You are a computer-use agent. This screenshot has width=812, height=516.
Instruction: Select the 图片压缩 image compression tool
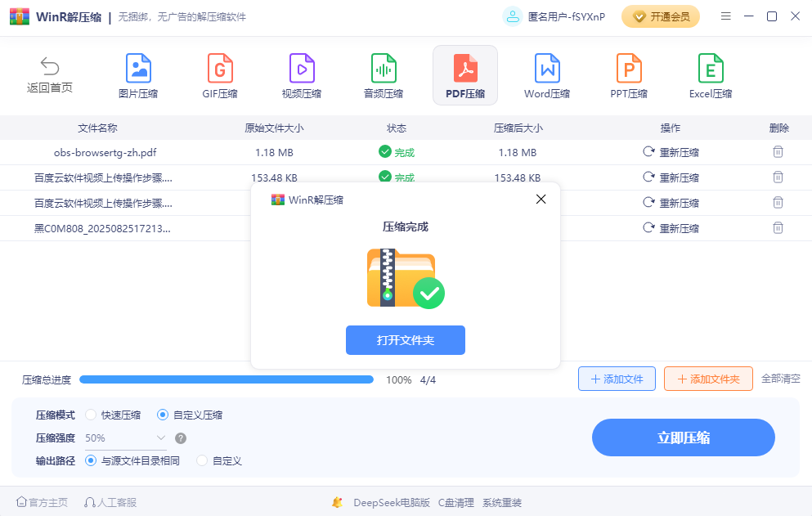tap(138, 75)
